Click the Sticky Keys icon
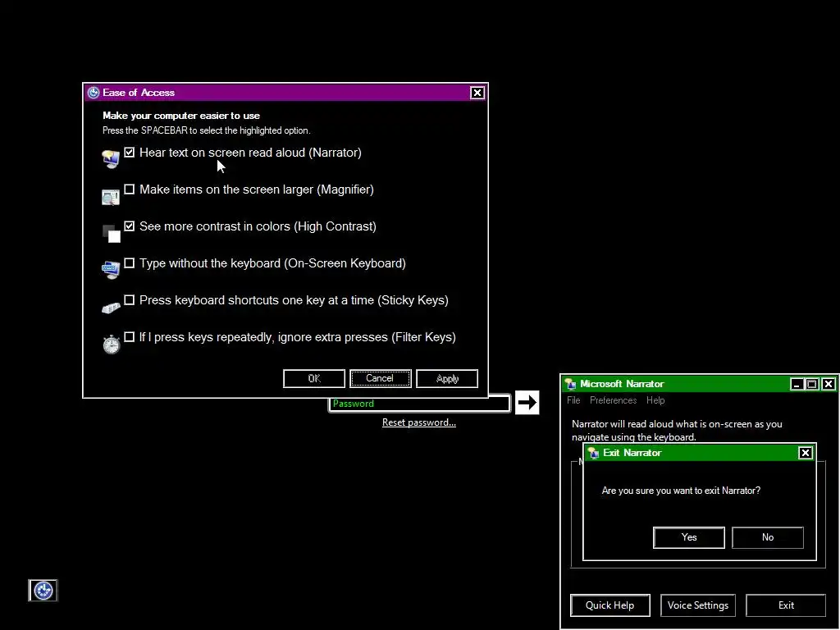Image resolution: width=840 pixels, height=630 pixels. tap(111, 307)
